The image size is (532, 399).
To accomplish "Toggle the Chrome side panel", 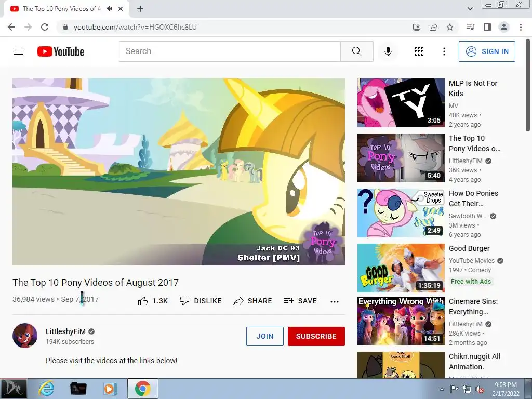I will coord(487,27).
